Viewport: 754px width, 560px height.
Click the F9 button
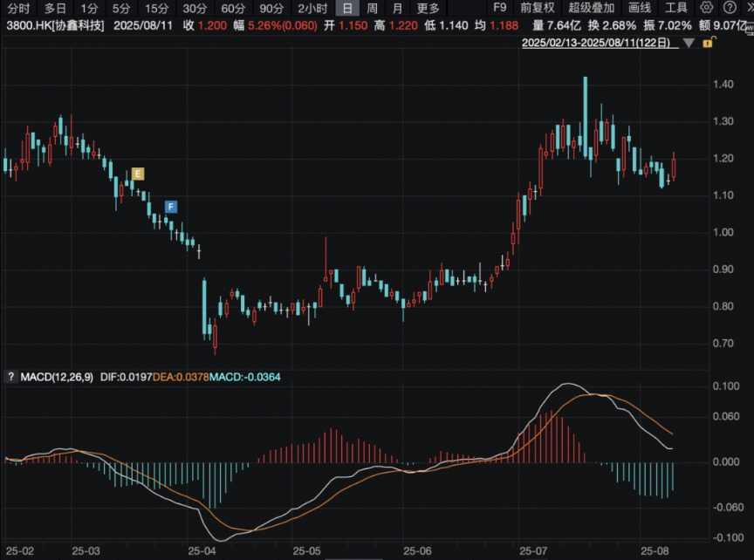500,8
